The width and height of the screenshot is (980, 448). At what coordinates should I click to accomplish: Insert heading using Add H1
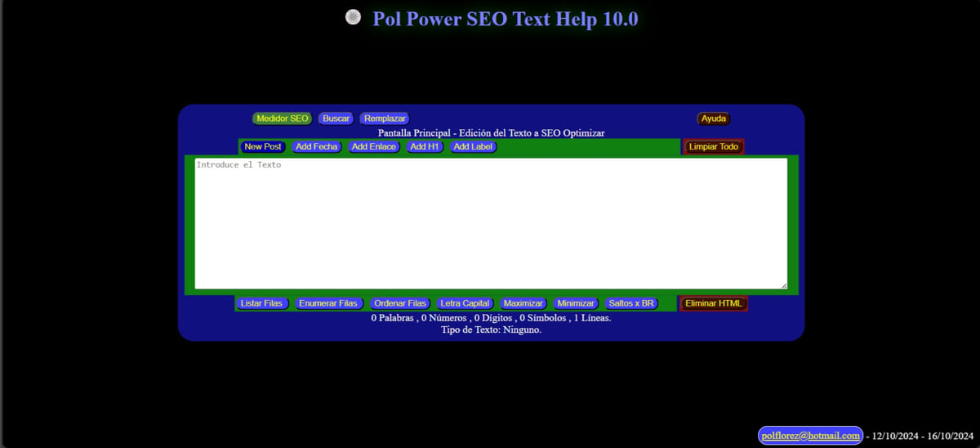click(x=425, y=147)
